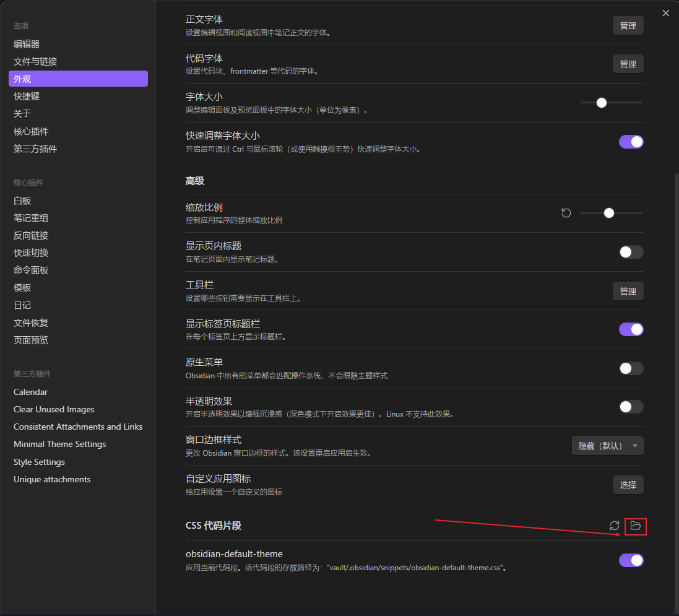Turn on translucent window effect toggle

(x=631, y=407)
